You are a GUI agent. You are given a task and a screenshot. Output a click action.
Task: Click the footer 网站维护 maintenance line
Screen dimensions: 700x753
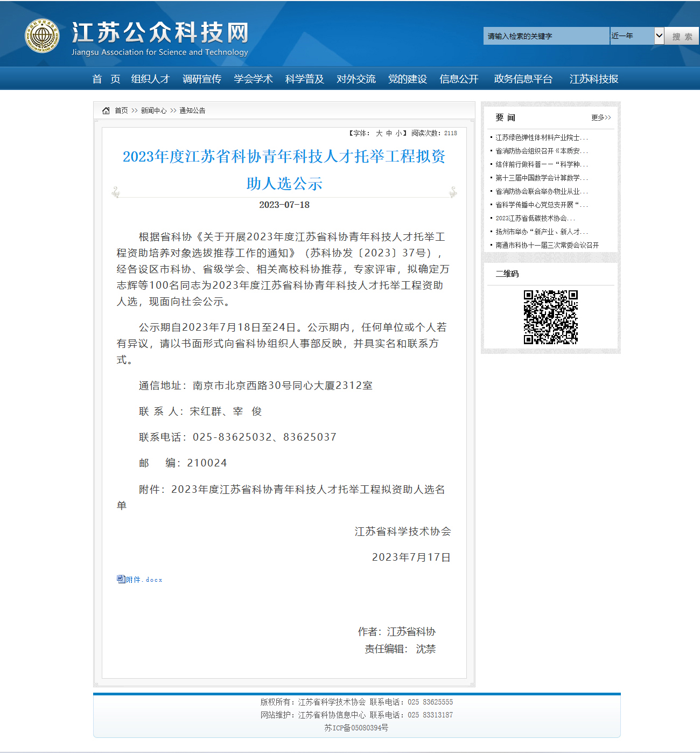(356, 715)
